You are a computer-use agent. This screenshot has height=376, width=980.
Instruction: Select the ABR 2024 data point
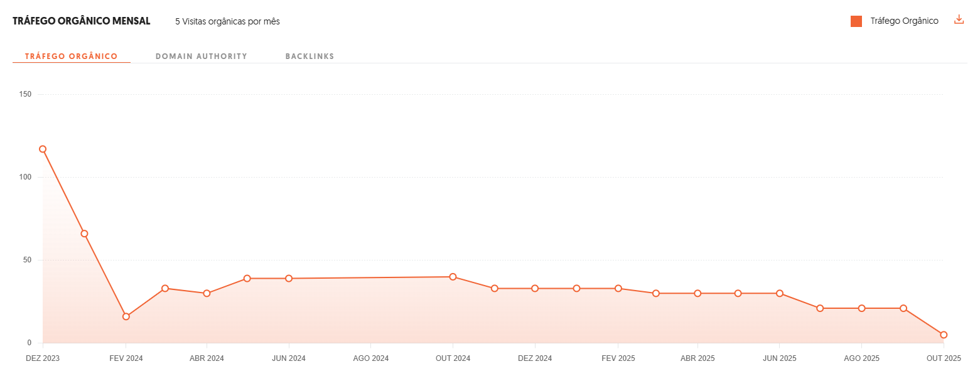207,293
